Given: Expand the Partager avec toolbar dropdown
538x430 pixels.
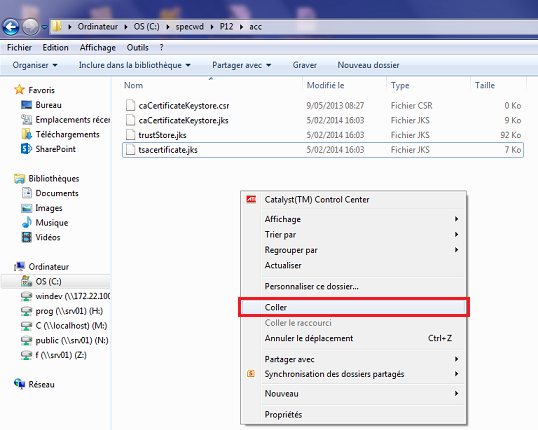Looking at the screenshot, I should [x=242, y=65].
